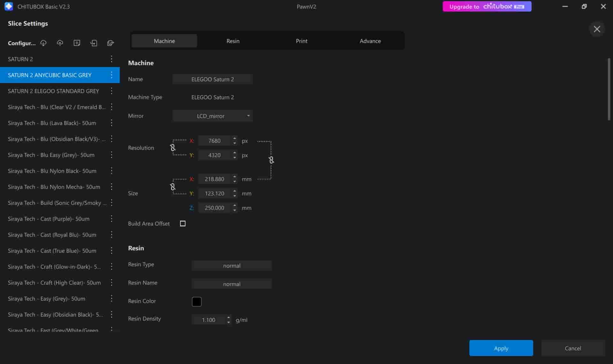The height and width of the screenshot is (364, 613).
Task: Increase size X value
Action: [x=235, y=177]
